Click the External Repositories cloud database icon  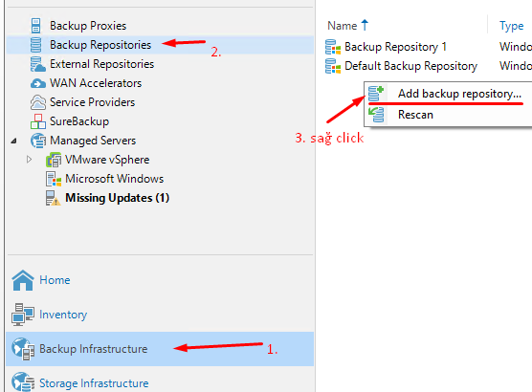[37, 64]
